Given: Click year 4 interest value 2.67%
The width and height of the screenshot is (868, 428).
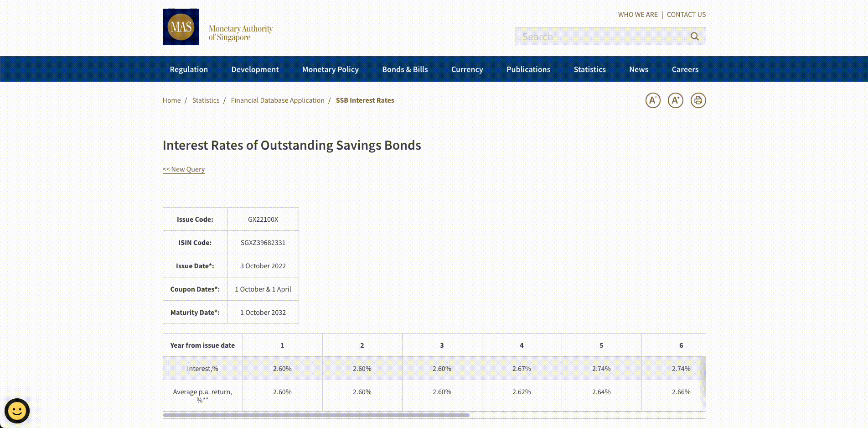Looking at the screenshot, I should click(x=522, y=369).
